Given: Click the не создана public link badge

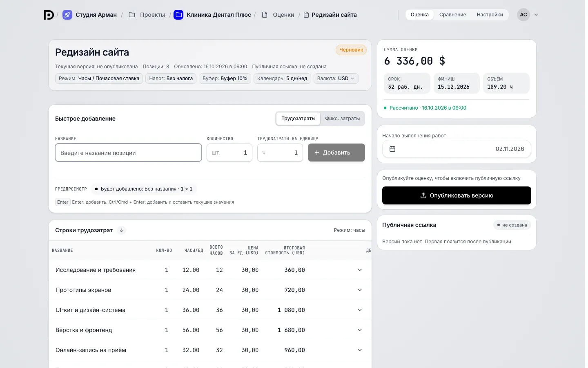Looking at the screenshot, I should point(512,225).
